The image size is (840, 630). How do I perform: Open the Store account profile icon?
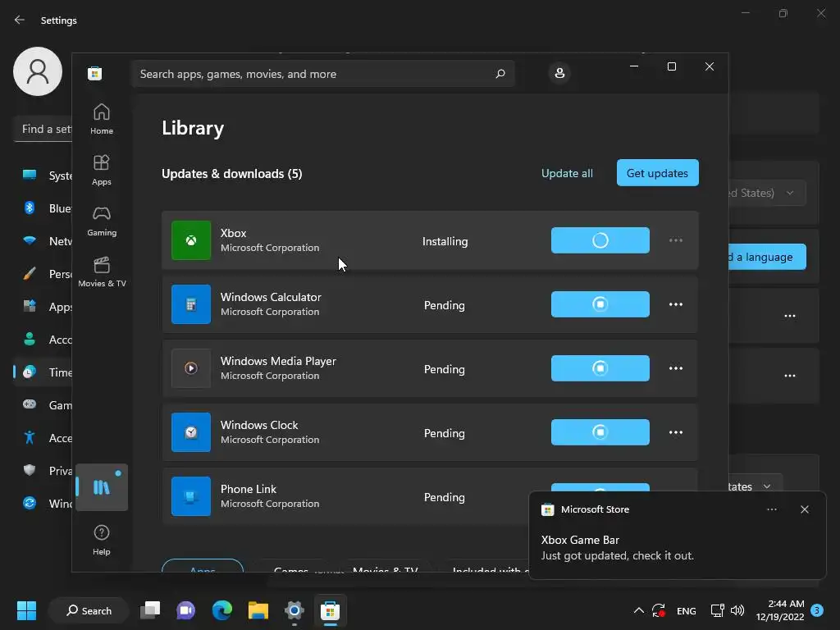pyautogui.click(x=559, y=73)
